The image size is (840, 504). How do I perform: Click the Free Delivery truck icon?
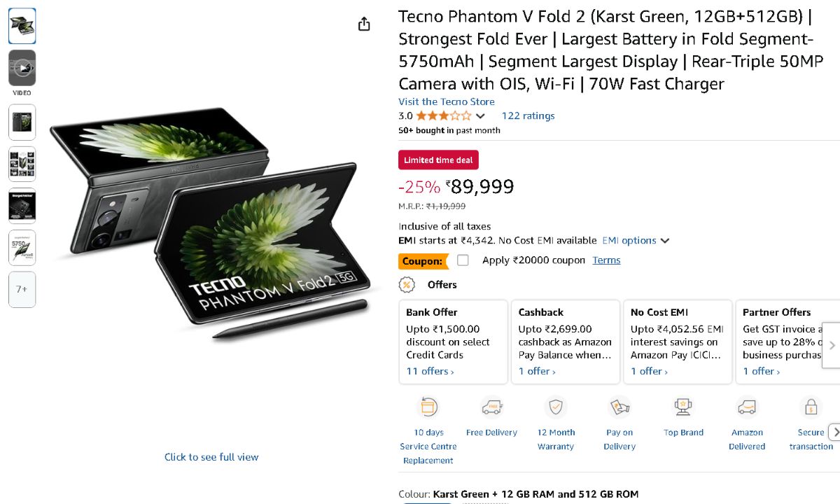491,407
